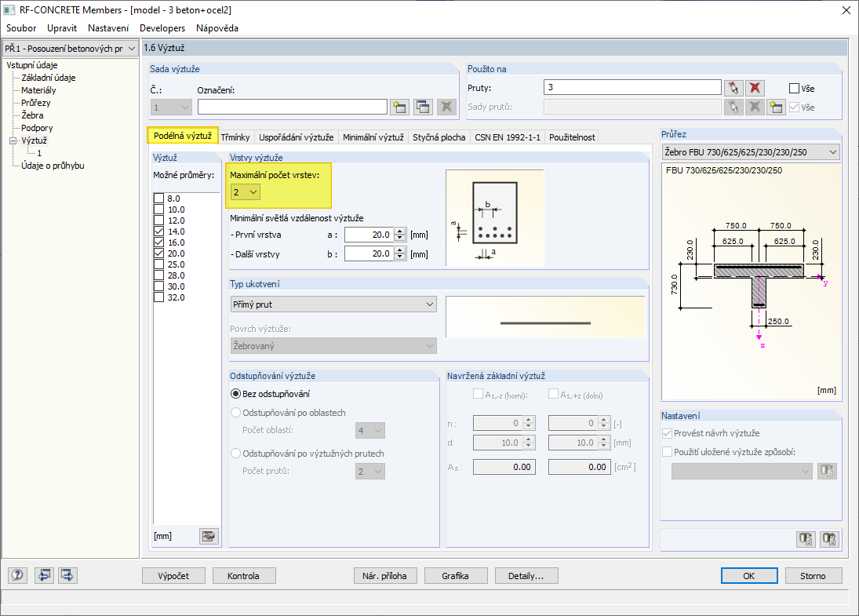Open the PŘ1 design case dropdown
Viewport: 859px width, 616px height.
(70, 49)
